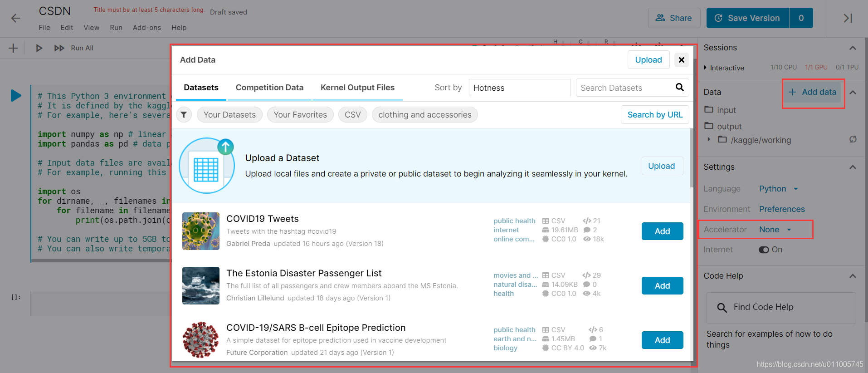Click the search magnifier in Search Datasets
The height and width of the screenshot is (373, 868).
pyautogui.click(x=679, y=87)
